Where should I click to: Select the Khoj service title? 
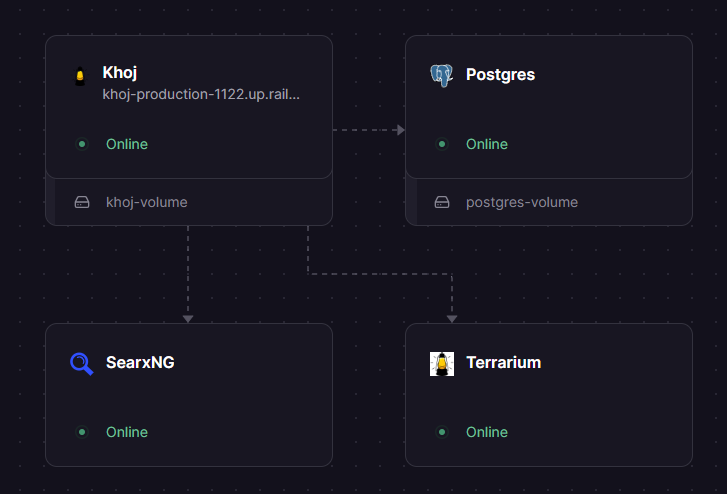click(x=119, y=73)
